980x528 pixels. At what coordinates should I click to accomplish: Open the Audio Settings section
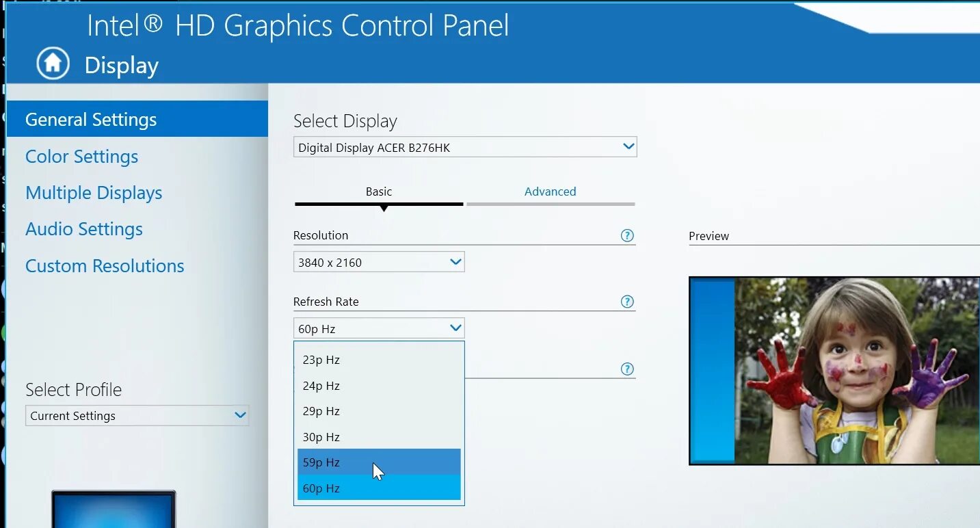pyautogui.click(x=84, y=229)
